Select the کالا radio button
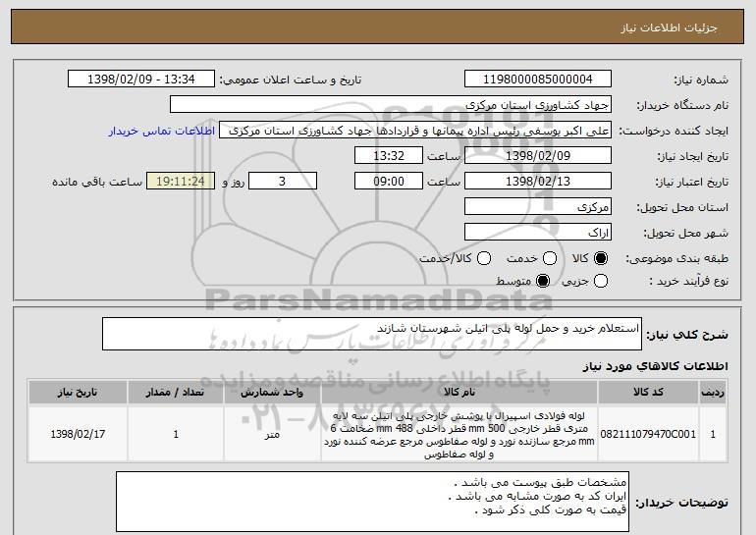The width and height of the screenshot is (756, 535). point(601,258)
